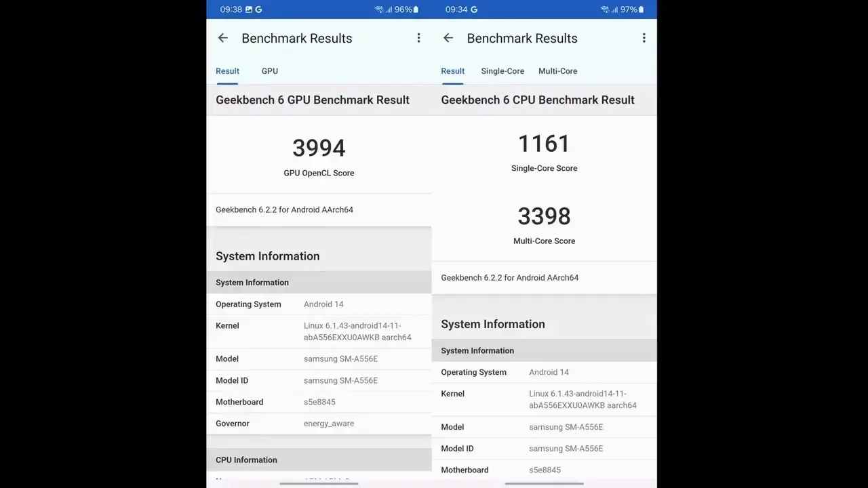
Task: Open the overflow menu on the CPU screen
Action: point(644,38)
